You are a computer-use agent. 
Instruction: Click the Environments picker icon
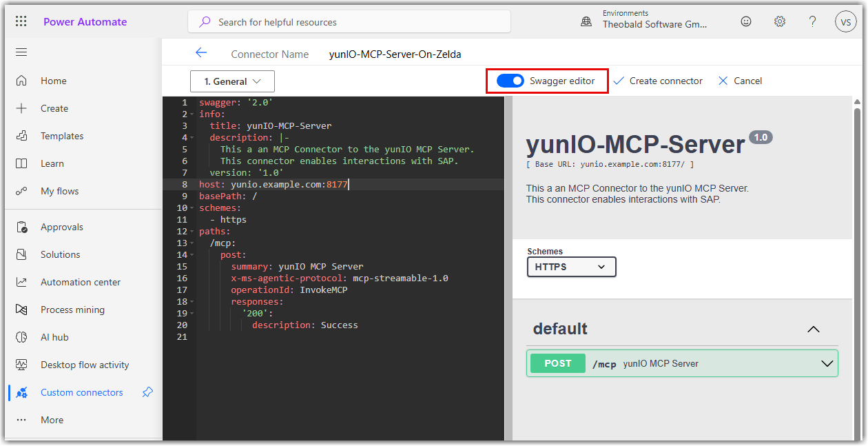(586, 21)
